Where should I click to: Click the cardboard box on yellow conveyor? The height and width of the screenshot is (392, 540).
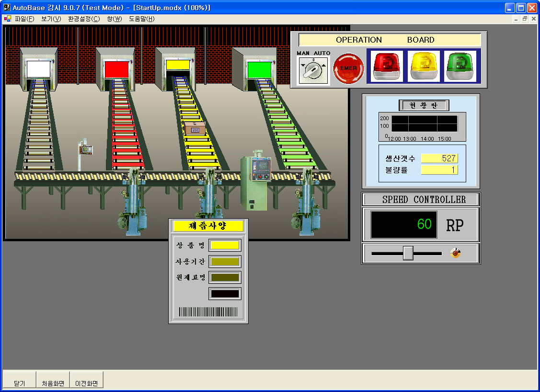[195, 128]
